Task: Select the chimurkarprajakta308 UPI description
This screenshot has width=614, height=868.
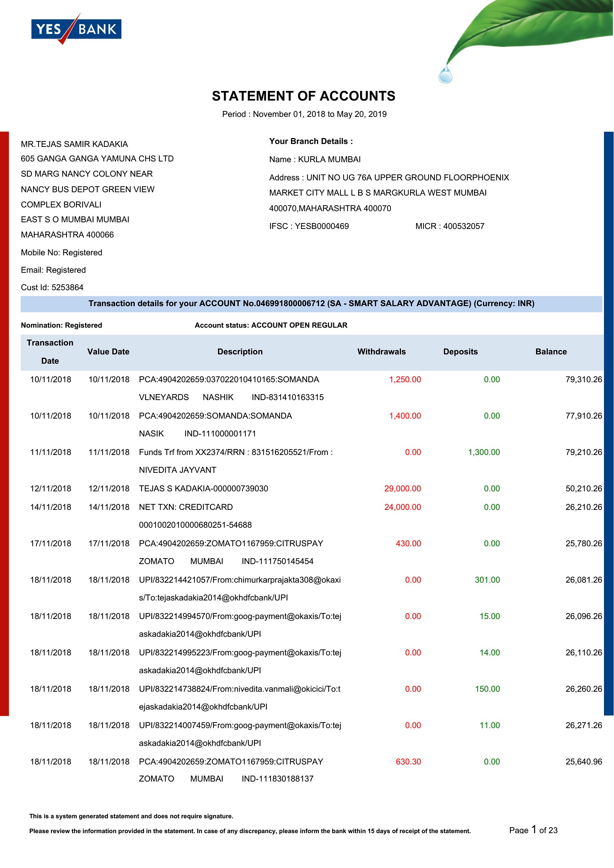Action: [240, 589]
